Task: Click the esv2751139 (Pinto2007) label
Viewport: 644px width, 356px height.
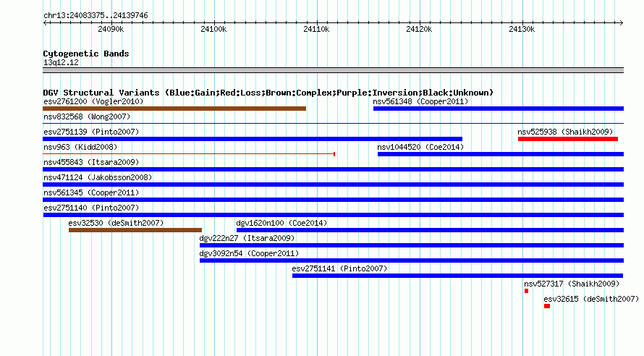Action: tap(91, 132)
